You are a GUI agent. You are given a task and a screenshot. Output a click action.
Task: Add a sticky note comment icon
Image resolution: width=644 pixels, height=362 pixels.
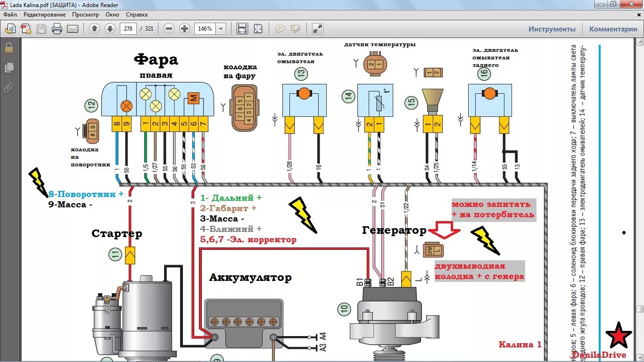tap(280, 29)
